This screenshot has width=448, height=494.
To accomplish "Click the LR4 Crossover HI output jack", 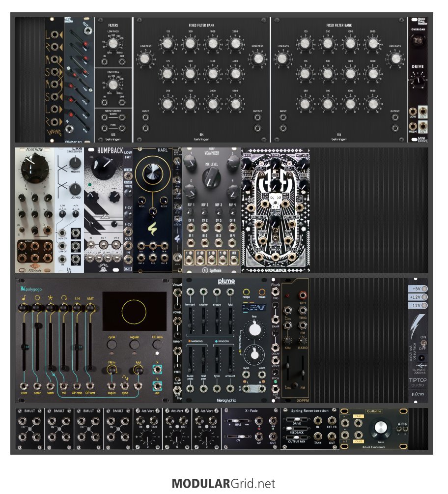I will pos(76,233).
